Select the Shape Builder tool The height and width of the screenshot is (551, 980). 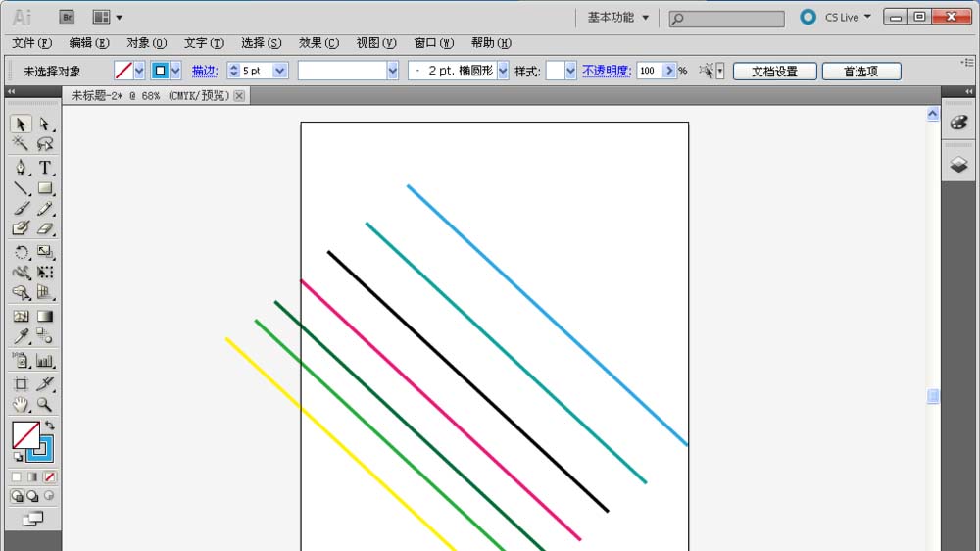(x=21, y=292)
